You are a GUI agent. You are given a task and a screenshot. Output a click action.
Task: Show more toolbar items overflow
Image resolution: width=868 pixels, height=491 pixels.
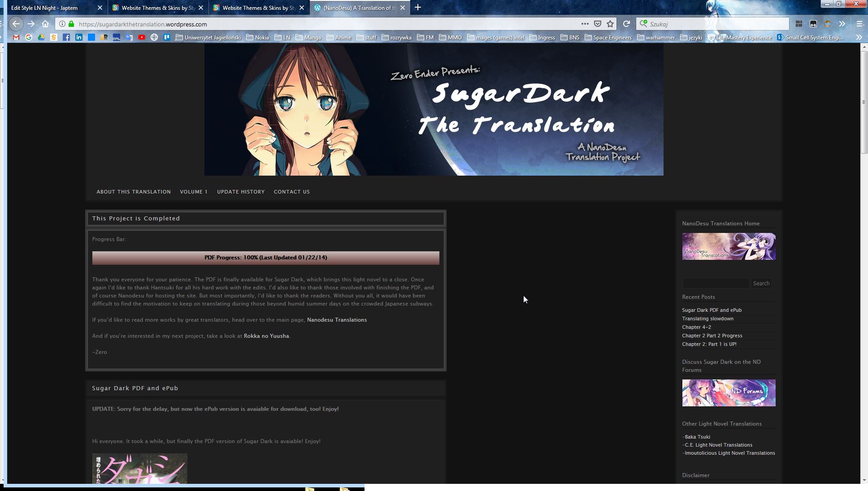pos(842,24)
